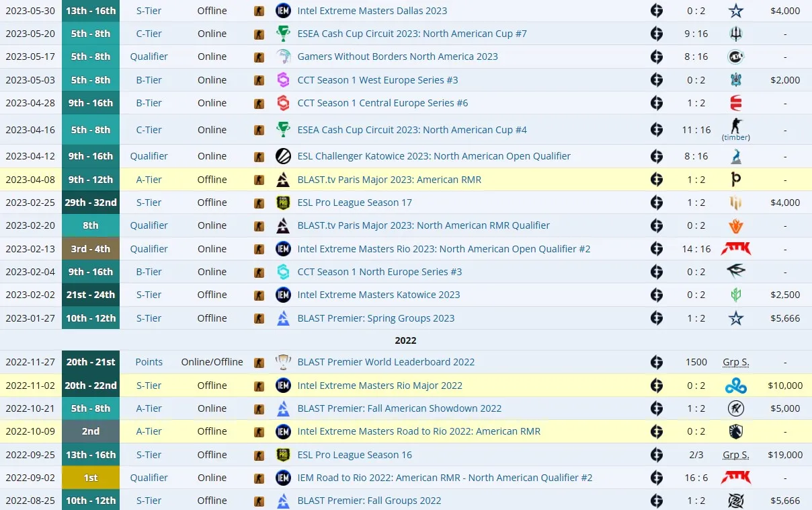The width and height of the screenshot is (812, 510).
Task: Click the C-Tier link in the 2023-05-20 row
Action: coord(149,34)
